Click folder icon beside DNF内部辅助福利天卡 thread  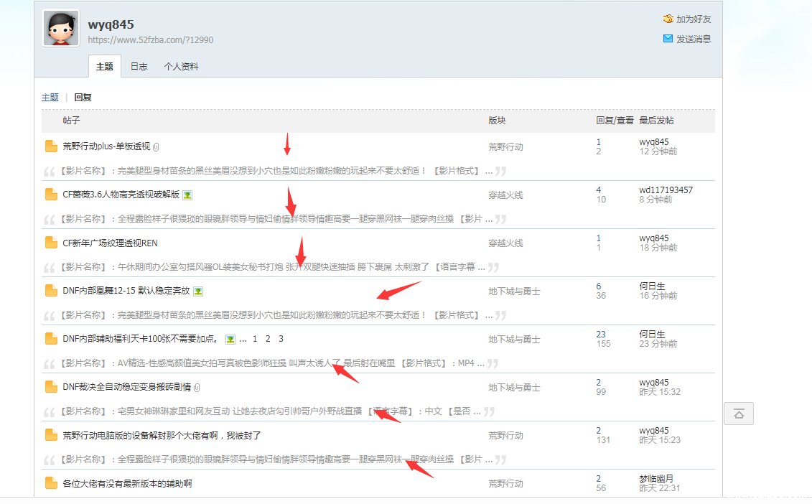pyautogui.click(x=51, y=339)
